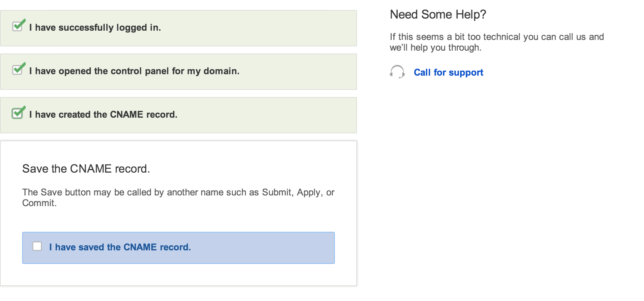This screenshot has width=644, height=301.
Task: Click green checkmark icon for created CNAME step
Action: coord(19,112)
